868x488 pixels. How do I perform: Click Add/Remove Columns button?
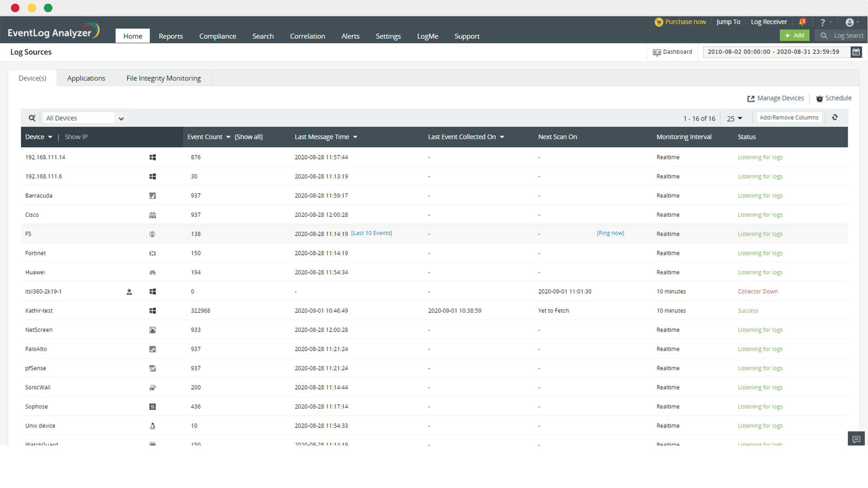pos(789,117)
